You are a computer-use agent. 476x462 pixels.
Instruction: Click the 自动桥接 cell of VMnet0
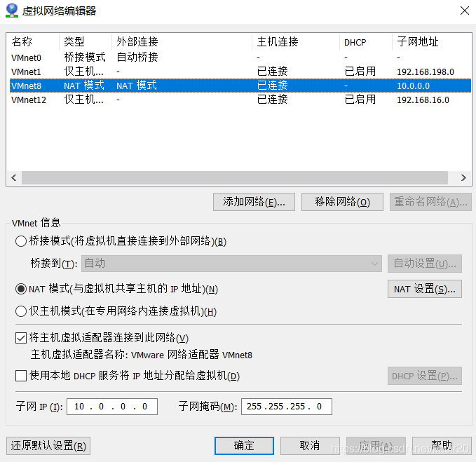point(137,57)
